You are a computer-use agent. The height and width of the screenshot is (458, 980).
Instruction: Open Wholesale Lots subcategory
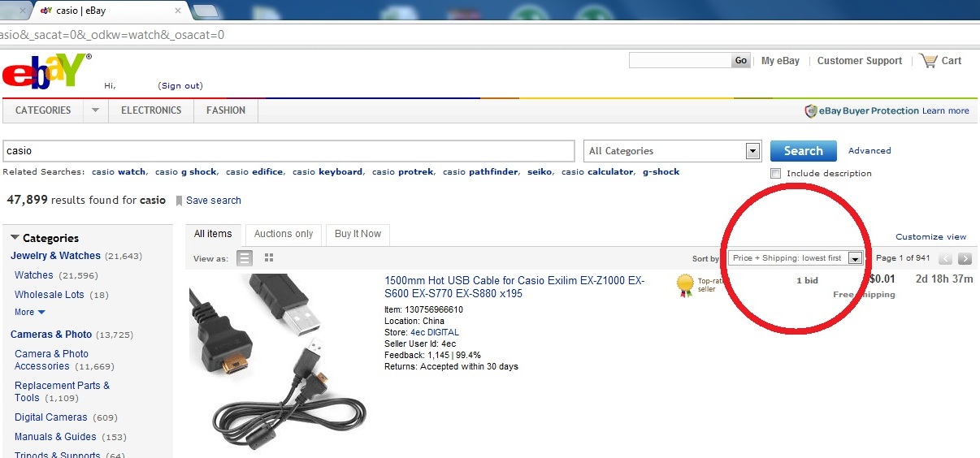point(50,295)
